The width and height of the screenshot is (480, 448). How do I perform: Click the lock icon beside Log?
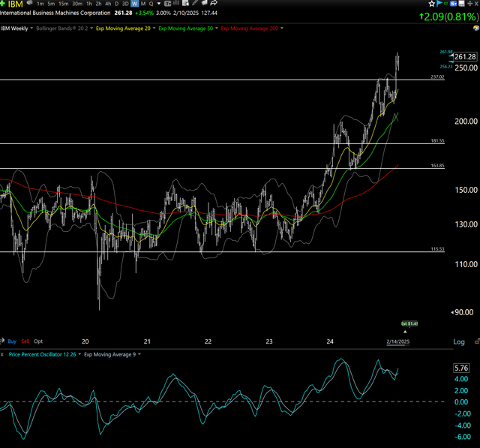477,341
